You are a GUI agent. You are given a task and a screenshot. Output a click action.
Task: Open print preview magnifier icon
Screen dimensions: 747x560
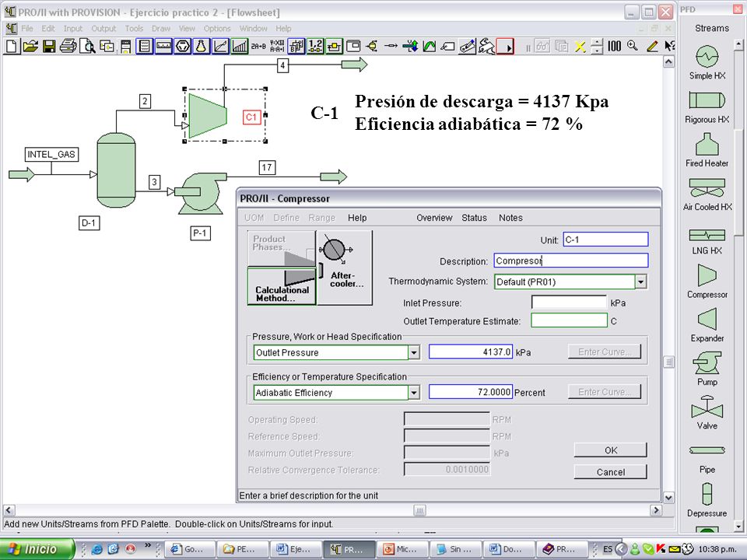88,46
